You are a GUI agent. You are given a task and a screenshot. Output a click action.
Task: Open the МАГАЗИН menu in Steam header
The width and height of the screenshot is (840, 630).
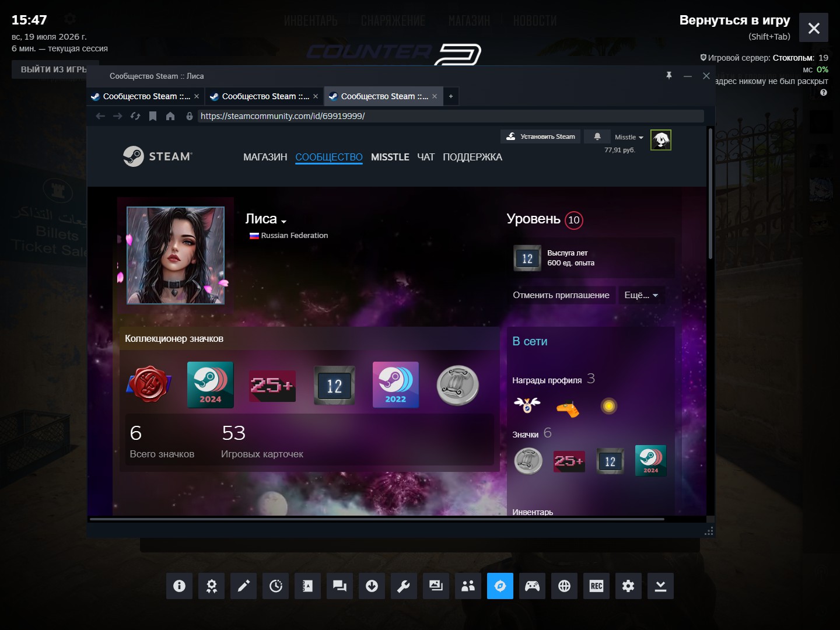[x=265, y=157]
